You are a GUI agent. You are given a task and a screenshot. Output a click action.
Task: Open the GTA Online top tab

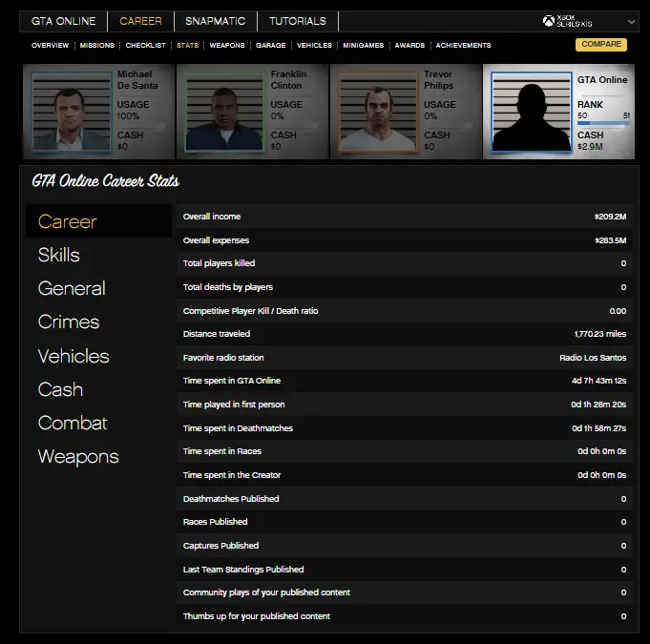(62, 21)
